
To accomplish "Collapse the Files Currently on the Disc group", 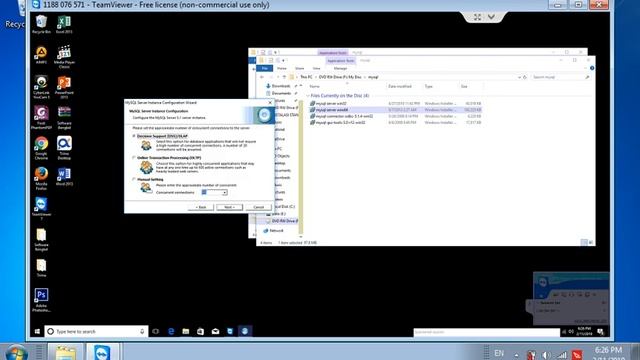I will 308,96.
